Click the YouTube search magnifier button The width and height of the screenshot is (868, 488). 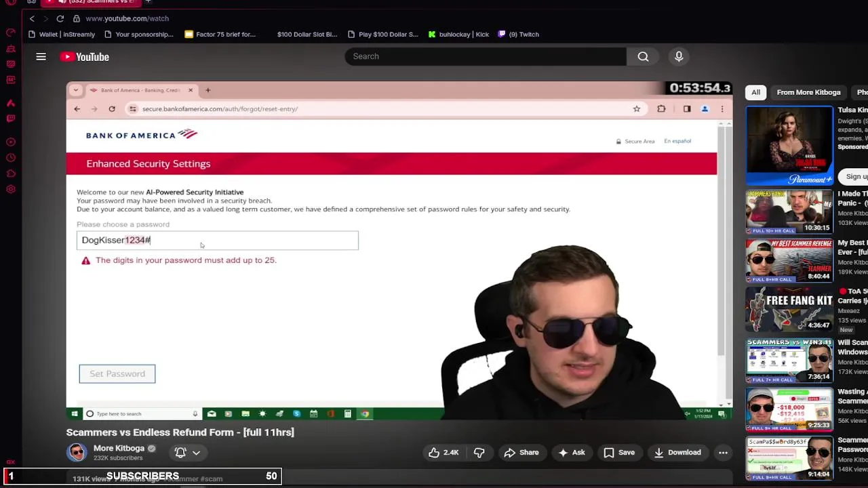tap(643, 57)
